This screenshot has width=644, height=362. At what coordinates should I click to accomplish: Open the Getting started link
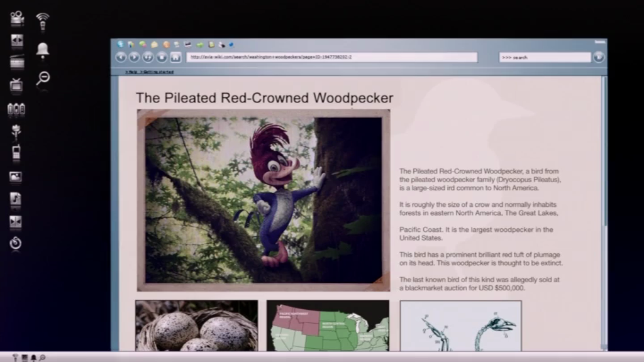pyautogui.click(x=157, y=72)
